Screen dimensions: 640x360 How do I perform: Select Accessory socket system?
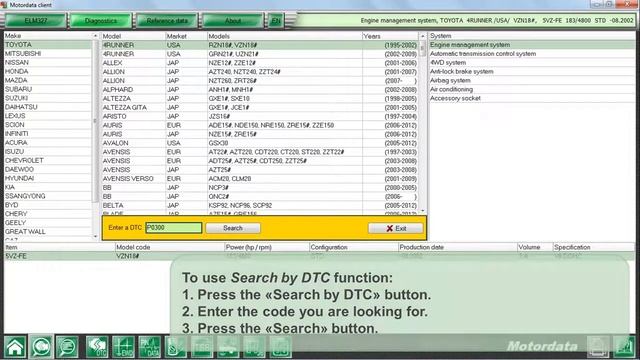(532, 98)
